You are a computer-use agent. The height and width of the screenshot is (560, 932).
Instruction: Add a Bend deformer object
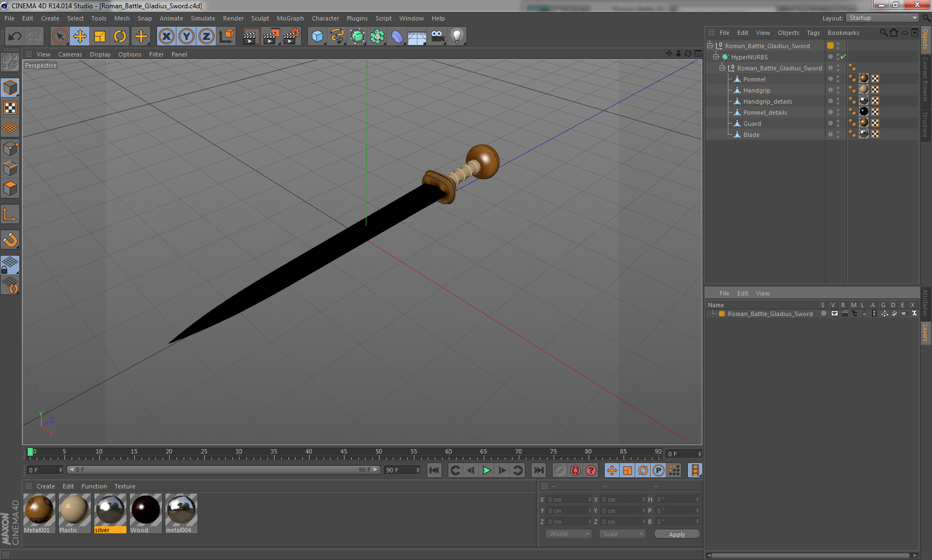[x=398, y=37]
